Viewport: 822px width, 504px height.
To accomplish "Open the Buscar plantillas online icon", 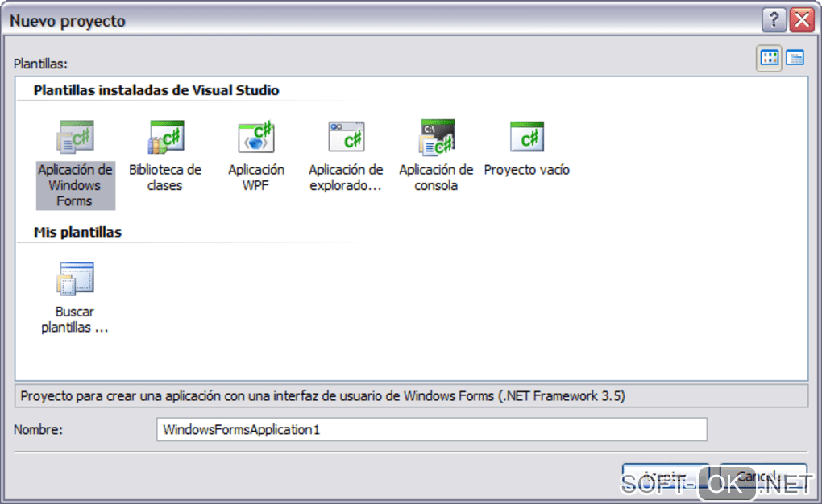I will click(76, 279).
